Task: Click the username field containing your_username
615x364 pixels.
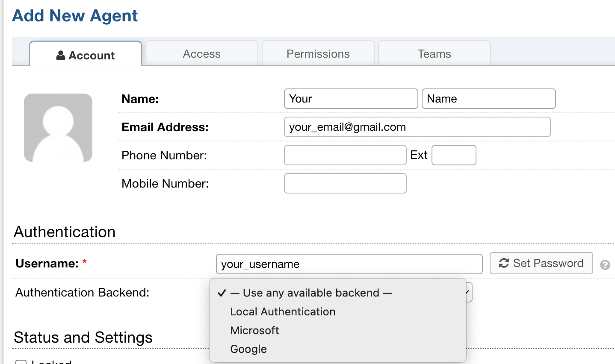Action: tap(349, 264)
